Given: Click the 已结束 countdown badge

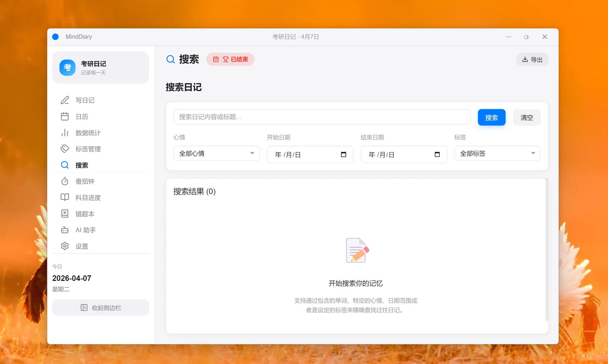Looking at the screenshot, I should coord(230,59).
